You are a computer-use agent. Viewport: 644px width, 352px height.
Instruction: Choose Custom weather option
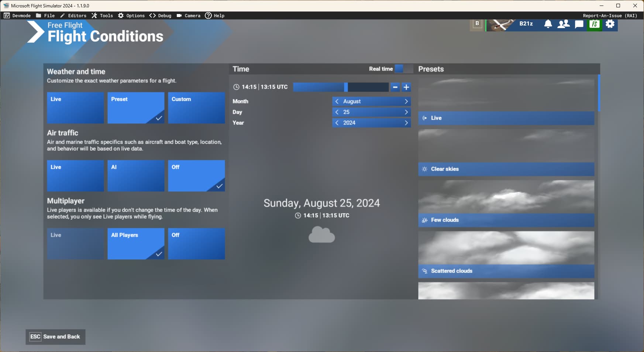[196, 108]
